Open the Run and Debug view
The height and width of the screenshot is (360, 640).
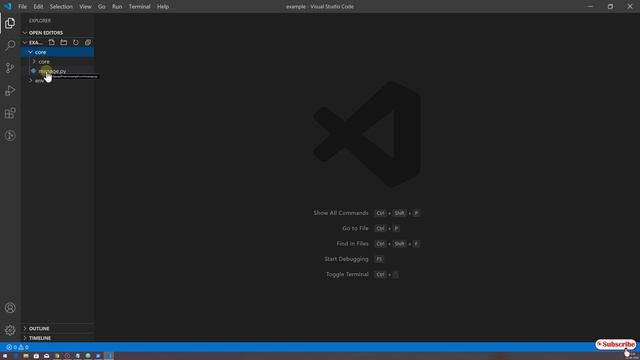point(10,90)
